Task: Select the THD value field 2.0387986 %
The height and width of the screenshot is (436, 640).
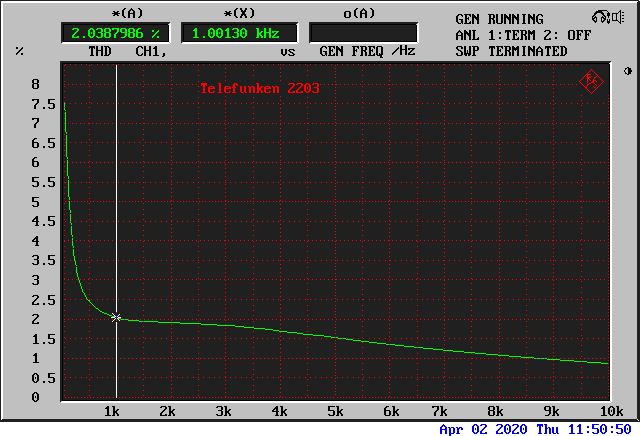Action: coord(115,33)
